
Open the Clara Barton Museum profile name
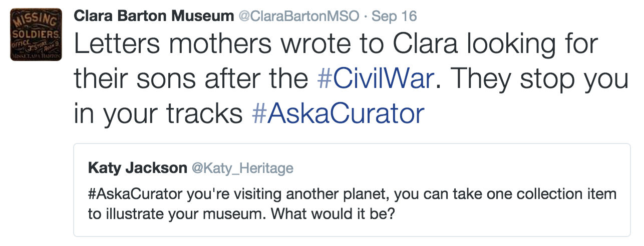(153, 16)
